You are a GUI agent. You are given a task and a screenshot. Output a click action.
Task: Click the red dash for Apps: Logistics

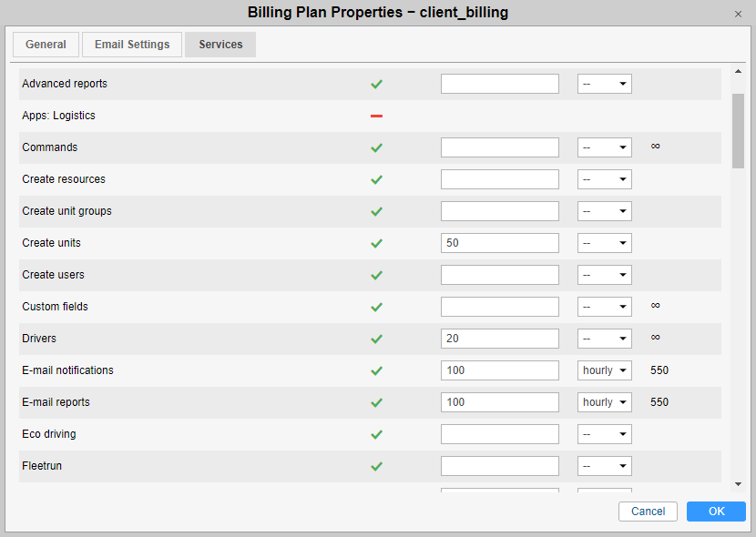pyautogui.click(x=376, y=116)
